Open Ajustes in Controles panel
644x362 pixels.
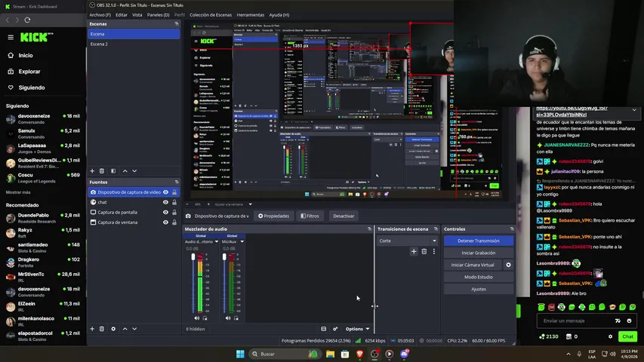click(x=479, y=289)
